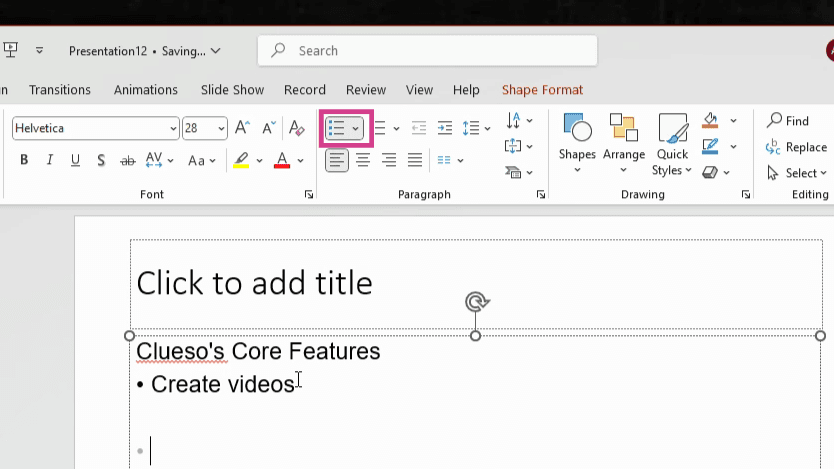Open the Help tab

coord(466,90)
